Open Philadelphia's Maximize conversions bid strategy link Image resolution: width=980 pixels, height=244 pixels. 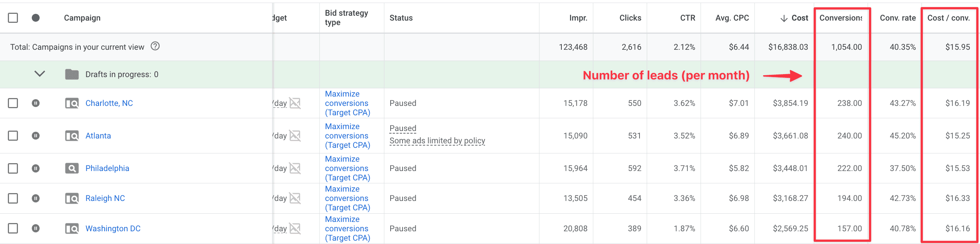347,168
